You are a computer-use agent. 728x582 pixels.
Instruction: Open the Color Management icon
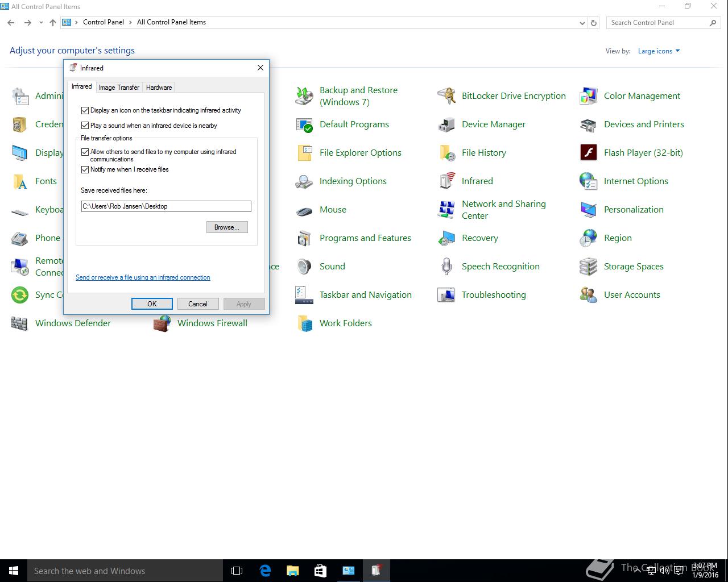click(589, 96)
